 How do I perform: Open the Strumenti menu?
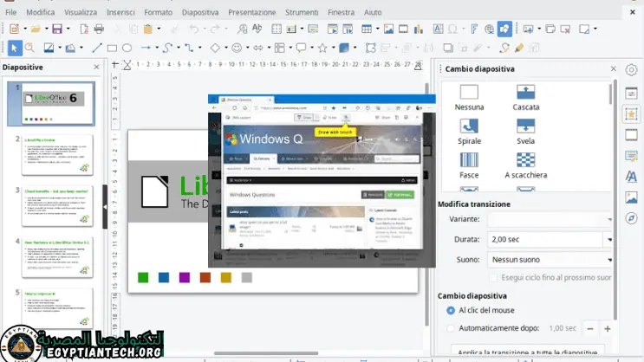tap(302, 12)
